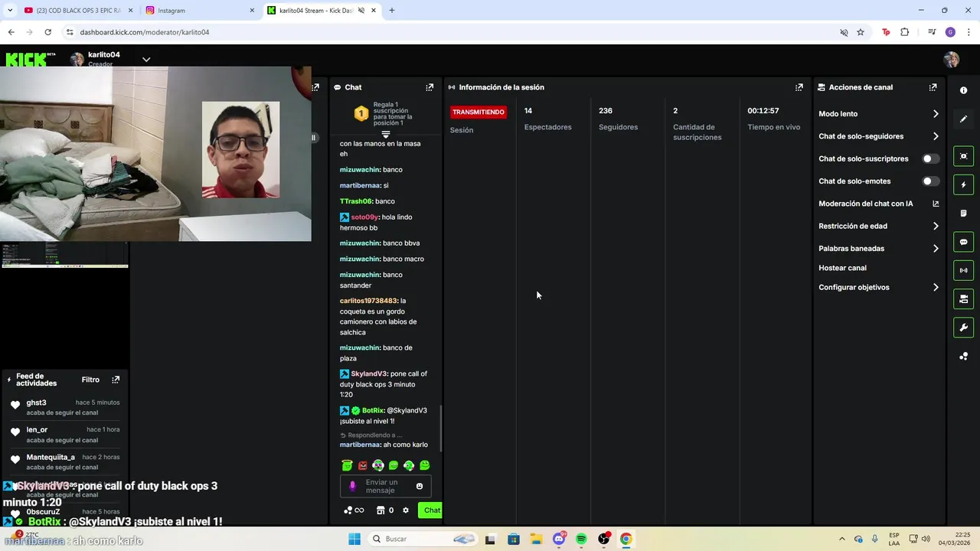This screenshot has height=551, width=980.
Task: Toggle the preview capture icon in sidebar
Action: (x=963, y=156)
